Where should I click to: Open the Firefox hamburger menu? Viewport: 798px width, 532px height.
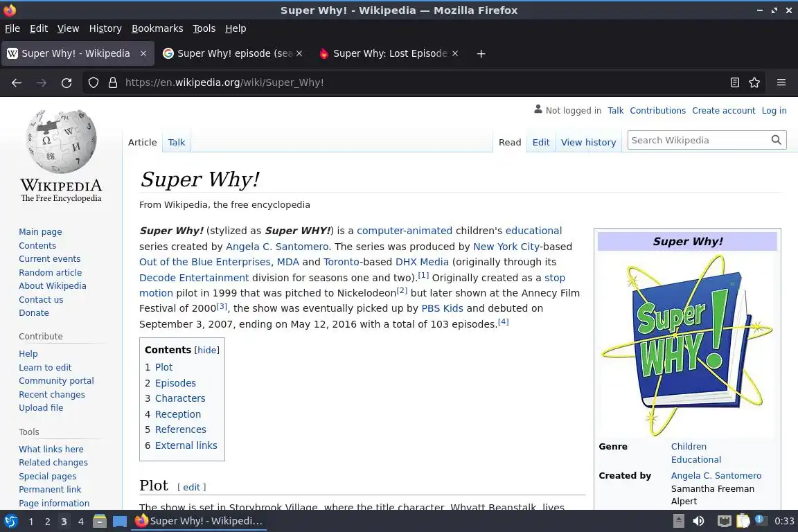coord(781,82)
